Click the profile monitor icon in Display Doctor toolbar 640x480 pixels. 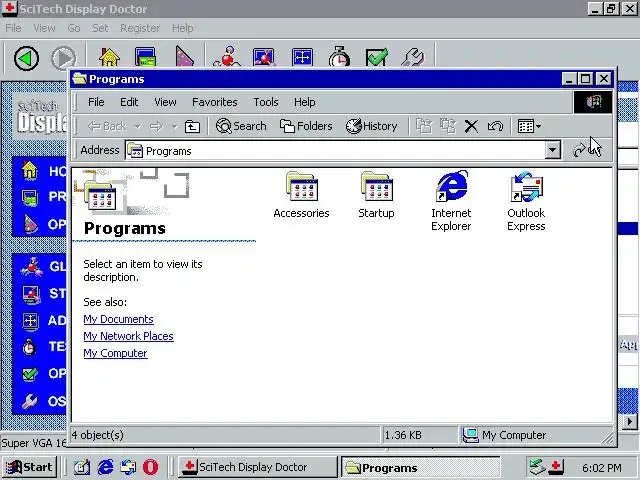pyautogui.click(x=145, y=57)
